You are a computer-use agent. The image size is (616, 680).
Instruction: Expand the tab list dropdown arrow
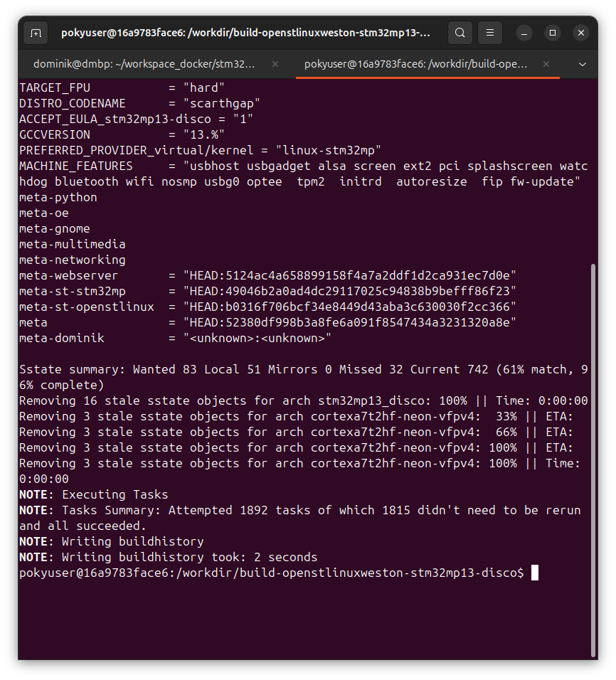582,64
